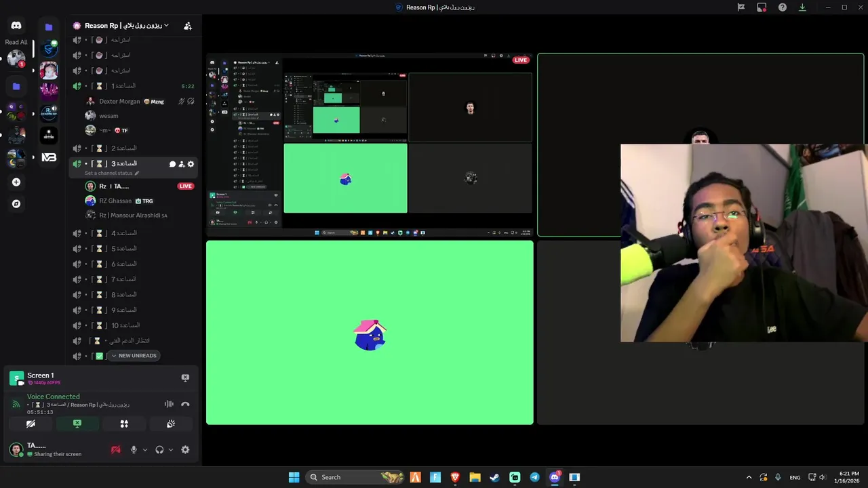Click the Screen 1 stream title
The image size is (868, 488).
41,375
